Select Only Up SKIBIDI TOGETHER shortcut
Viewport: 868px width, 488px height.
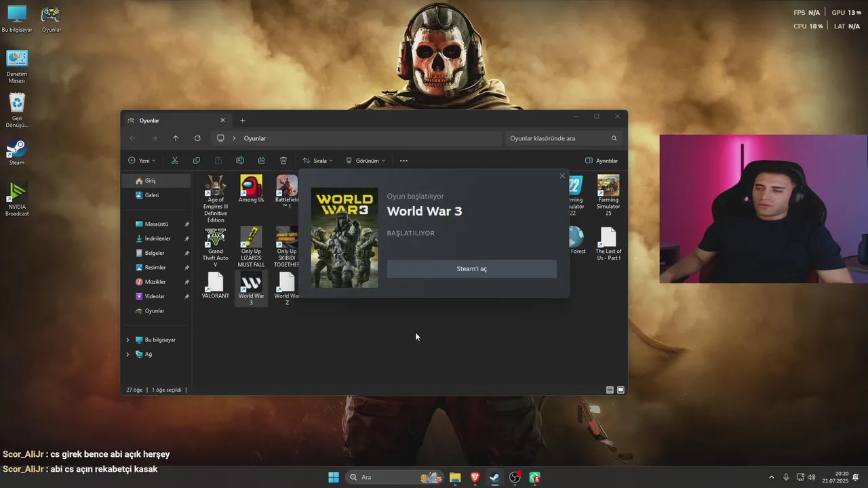click(x=286, y=247)
